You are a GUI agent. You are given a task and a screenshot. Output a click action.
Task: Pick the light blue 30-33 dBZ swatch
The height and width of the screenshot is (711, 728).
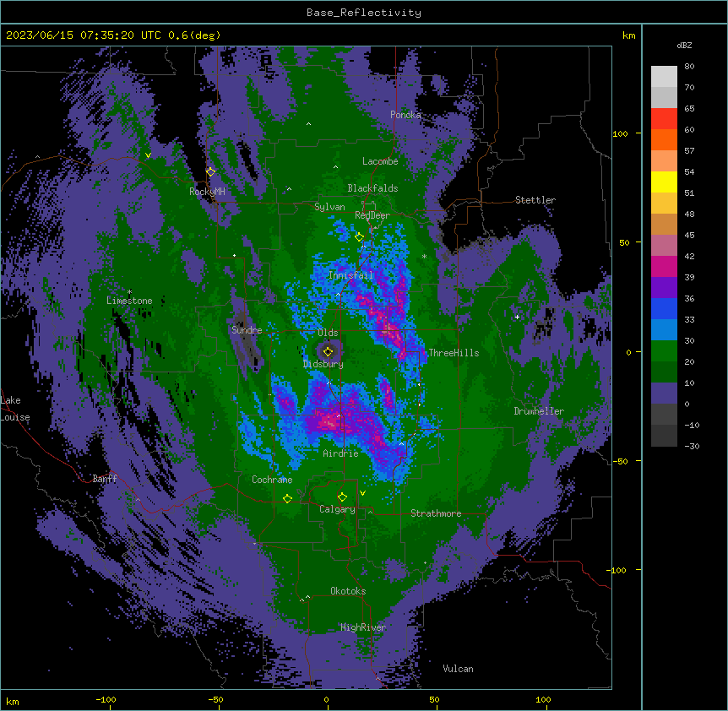664,330
